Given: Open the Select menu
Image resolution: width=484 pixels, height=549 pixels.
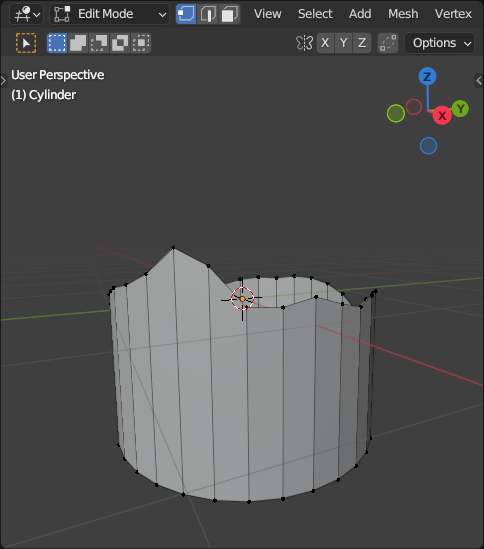Looking at the screenshot, I should tap(315, 14).
